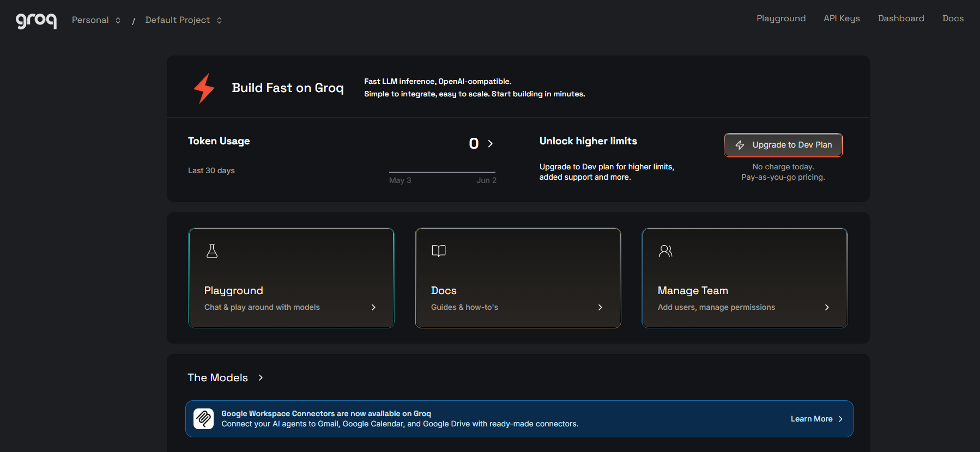
Task: Go to Playground in top navigation
Action: tap(781, 19)
